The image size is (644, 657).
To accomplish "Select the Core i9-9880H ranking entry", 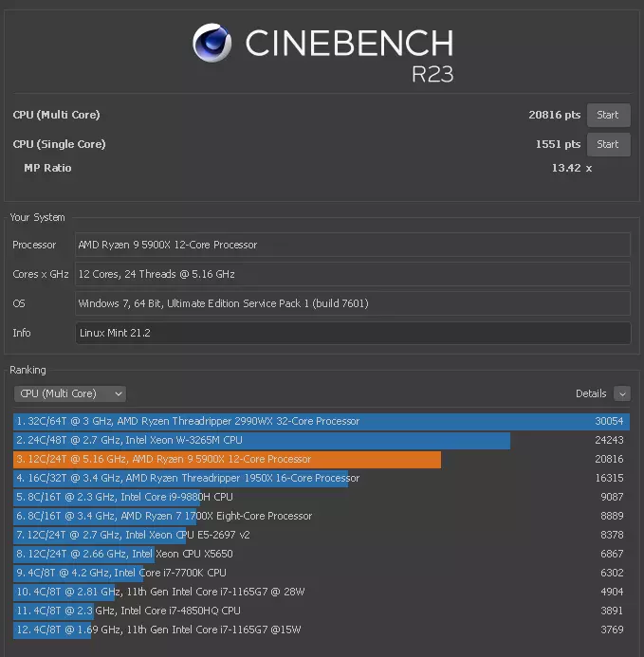I will [322, 497].
